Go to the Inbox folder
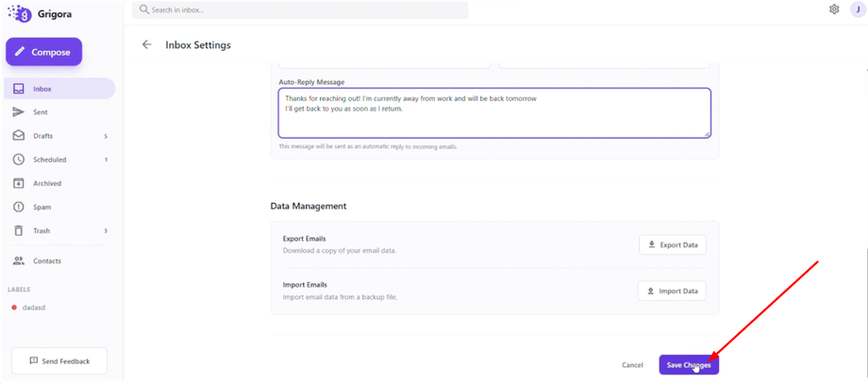This screenshot has width=868, height=384. pos(42,89)
